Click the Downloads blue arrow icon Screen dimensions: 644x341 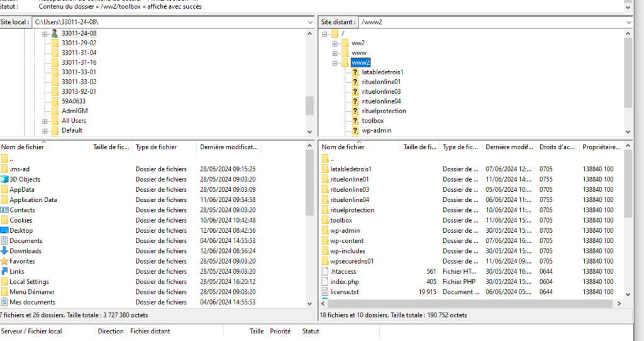coord(4,251)
